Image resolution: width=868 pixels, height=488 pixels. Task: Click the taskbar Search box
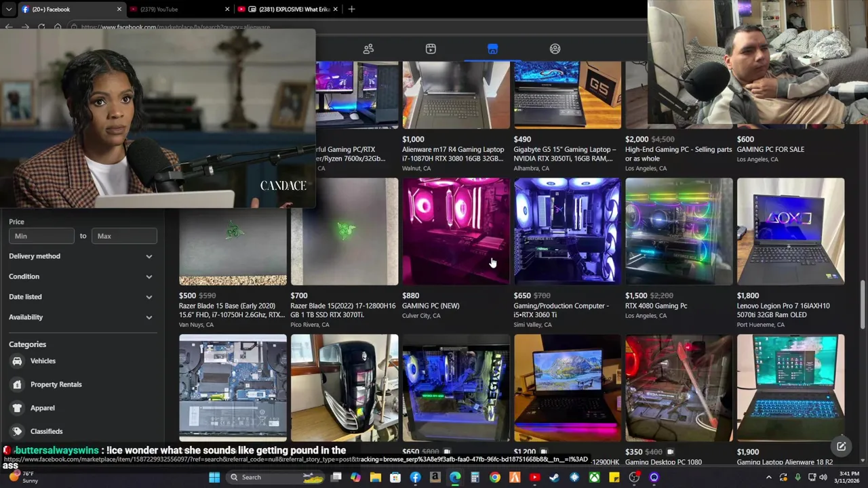point(275,477)
